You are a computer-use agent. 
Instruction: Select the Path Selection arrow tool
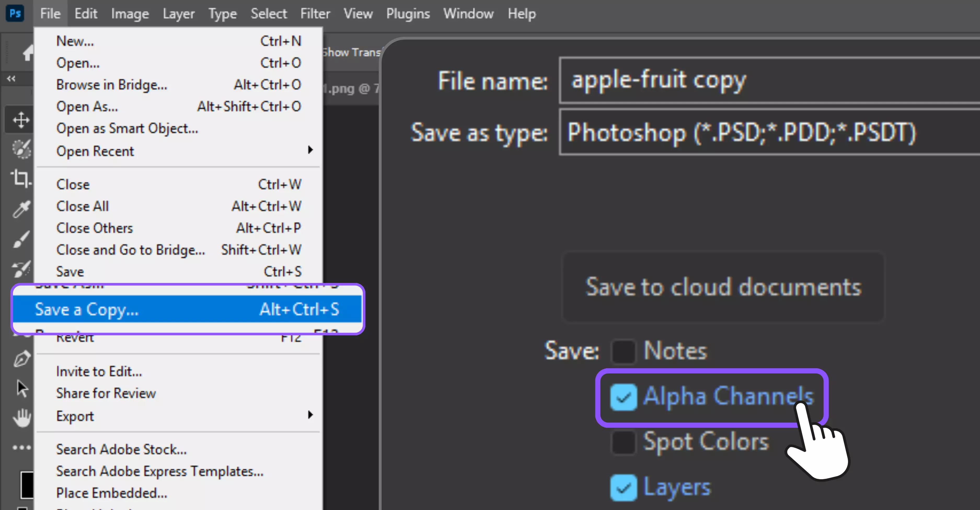(x=22, y=389)
